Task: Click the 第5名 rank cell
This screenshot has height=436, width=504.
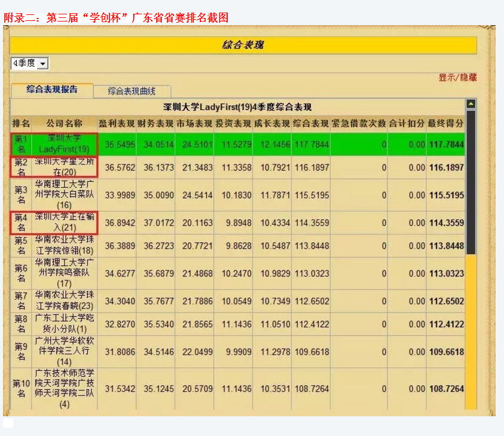Action: (x=21, y=246)
